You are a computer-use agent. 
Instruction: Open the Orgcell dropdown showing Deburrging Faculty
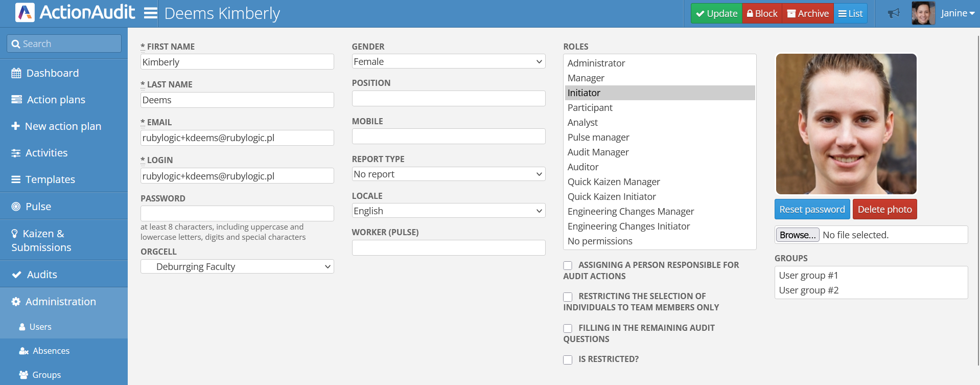pos(237,267)
